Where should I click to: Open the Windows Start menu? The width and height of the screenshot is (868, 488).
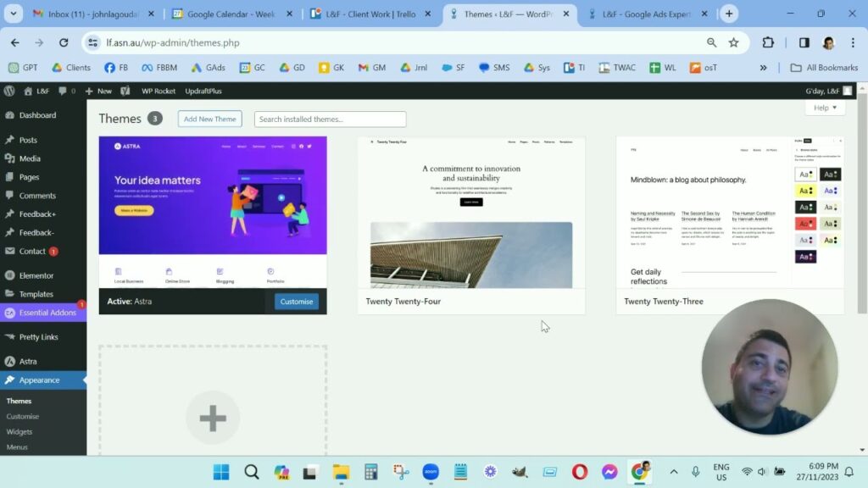click(221, 472)
